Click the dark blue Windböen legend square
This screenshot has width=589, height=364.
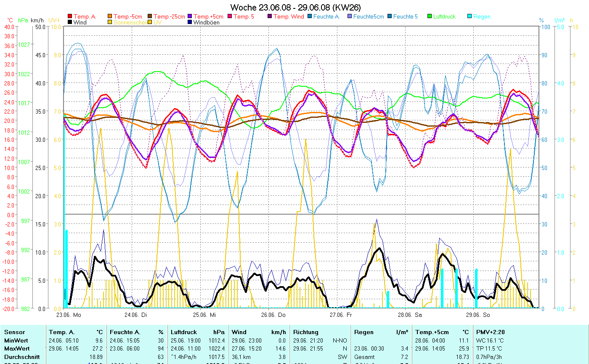[x=190, y=22]
